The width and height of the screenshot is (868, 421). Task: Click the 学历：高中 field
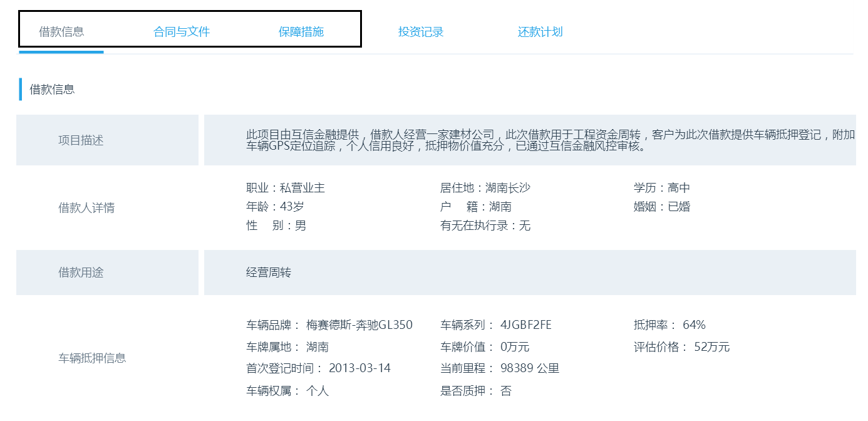point(662,188)
